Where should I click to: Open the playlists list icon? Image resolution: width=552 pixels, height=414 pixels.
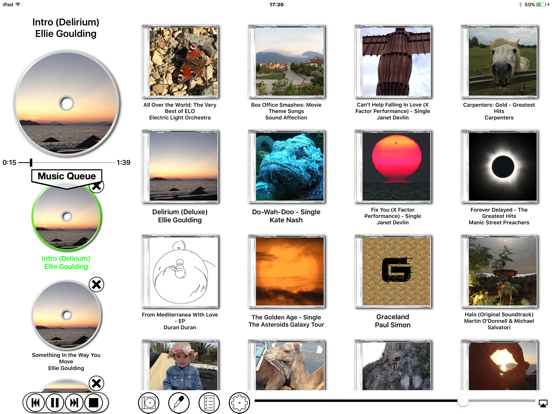209,402
